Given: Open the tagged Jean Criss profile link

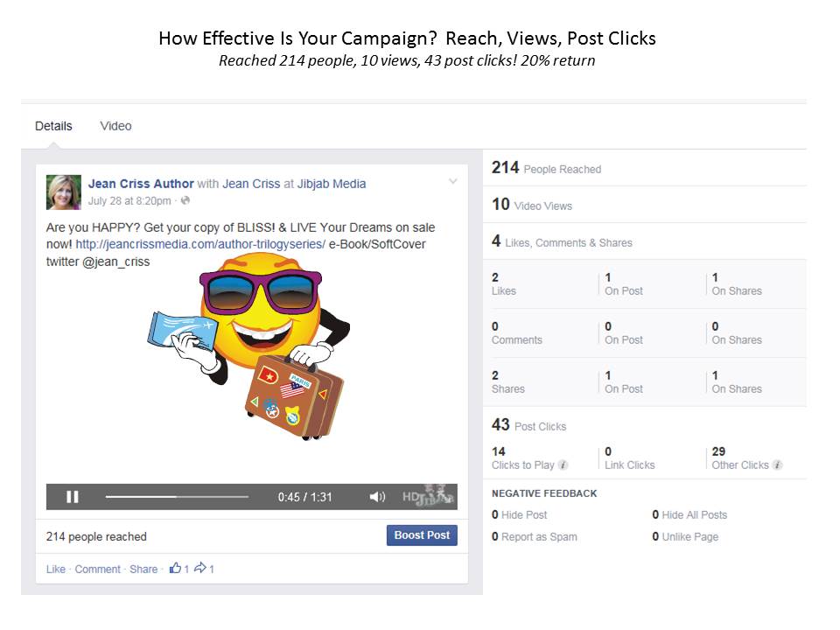Looking at the screenshot, I should [x=251, y=184].
